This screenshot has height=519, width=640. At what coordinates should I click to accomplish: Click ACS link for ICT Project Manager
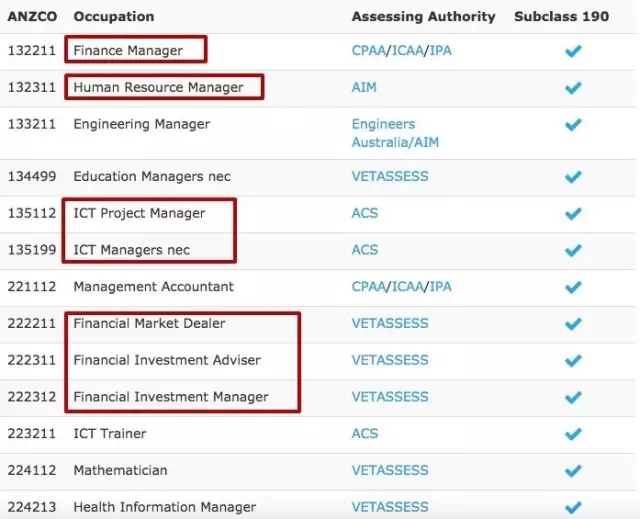click(x=365, y=213)
